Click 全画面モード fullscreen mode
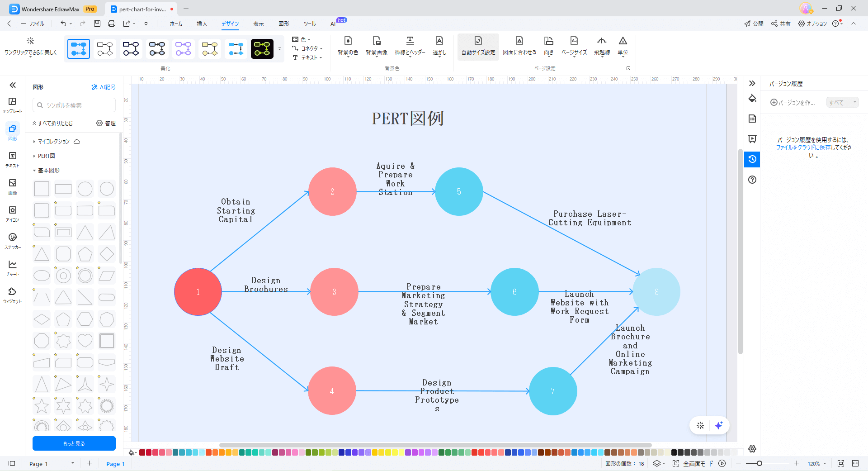Screen dimensions: 868x471 [x=693, y=463]
